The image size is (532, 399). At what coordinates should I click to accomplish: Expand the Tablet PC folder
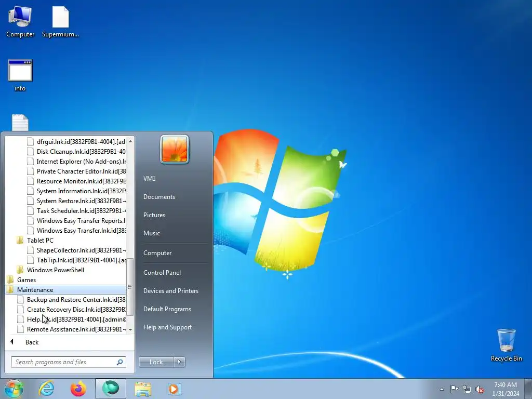40,241
